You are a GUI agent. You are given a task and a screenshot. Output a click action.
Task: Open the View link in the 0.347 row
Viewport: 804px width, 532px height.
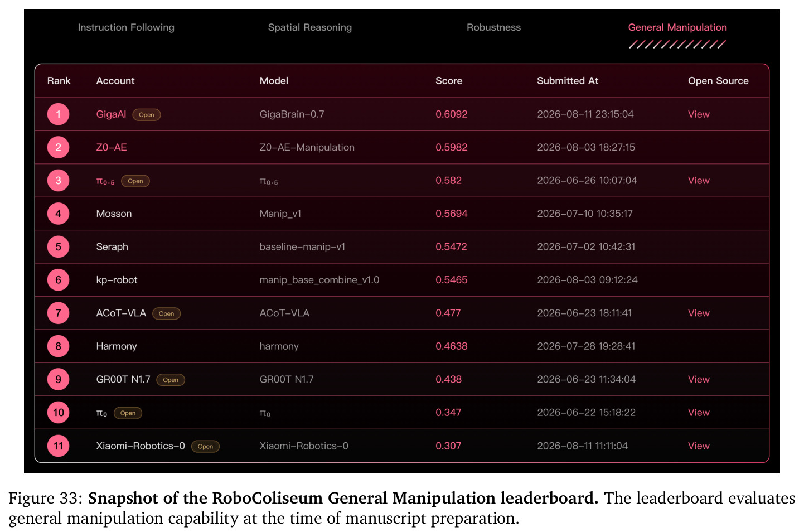coord(699,413)
